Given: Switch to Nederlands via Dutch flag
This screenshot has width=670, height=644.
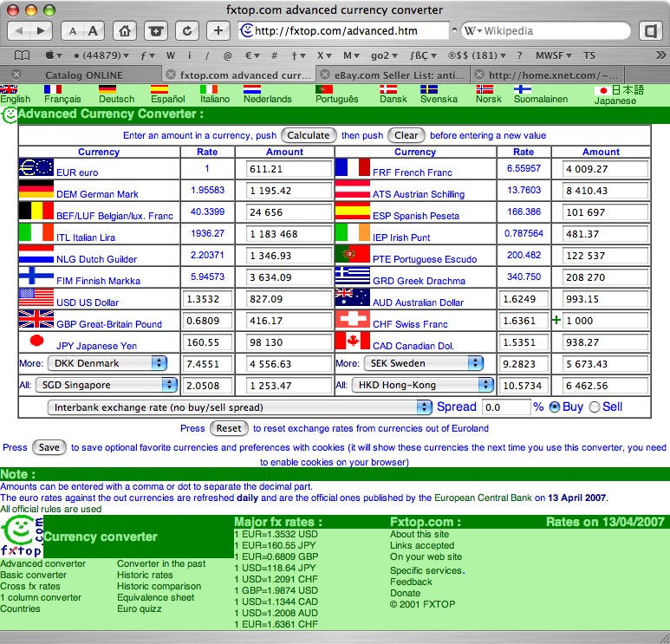Looking at the screenshot, I should (x=252, y=89).
